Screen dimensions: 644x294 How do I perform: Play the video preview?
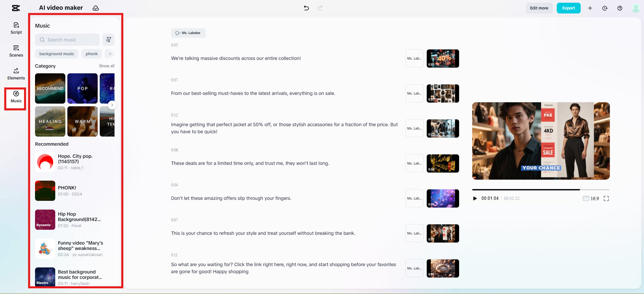coord(475,198)
